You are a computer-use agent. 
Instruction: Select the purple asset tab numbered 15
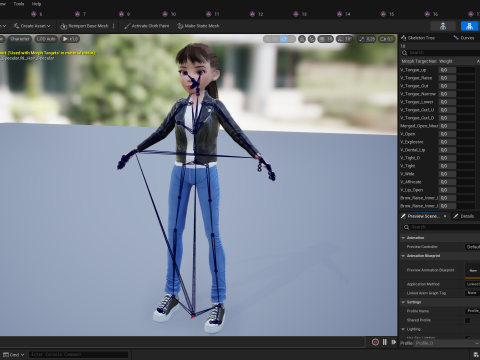(387, 14)
